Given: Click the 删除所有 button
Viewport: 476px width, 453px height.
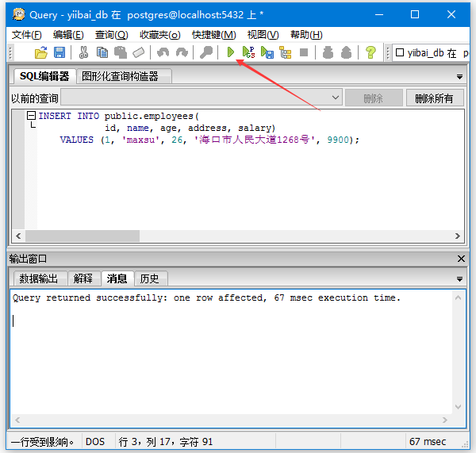Looking at the screenshot, I should point(434,98).
